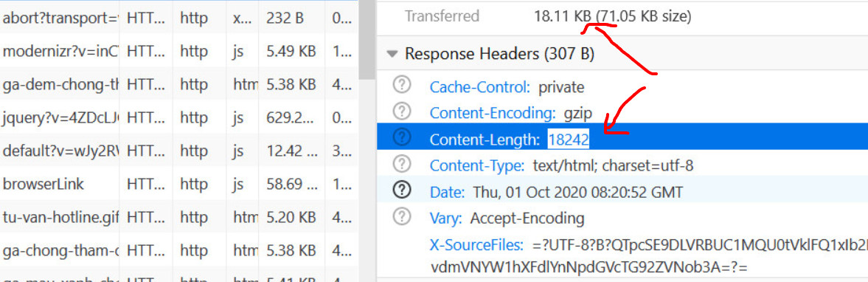This screenshot has width=868, height=282.
Task: Click help icon beside Cache-Control header
Action: [x=401, y=86]
